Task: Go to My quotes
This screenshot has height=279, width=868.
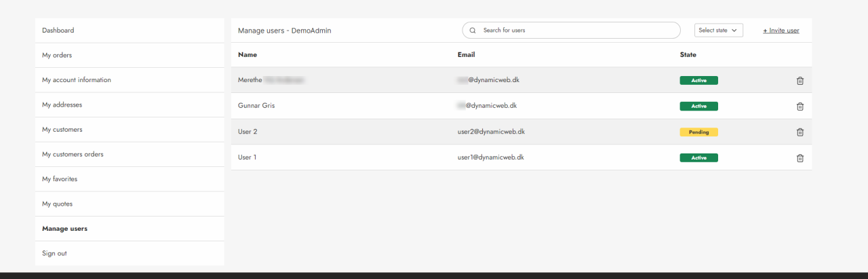Action: [x=58, y=204]
